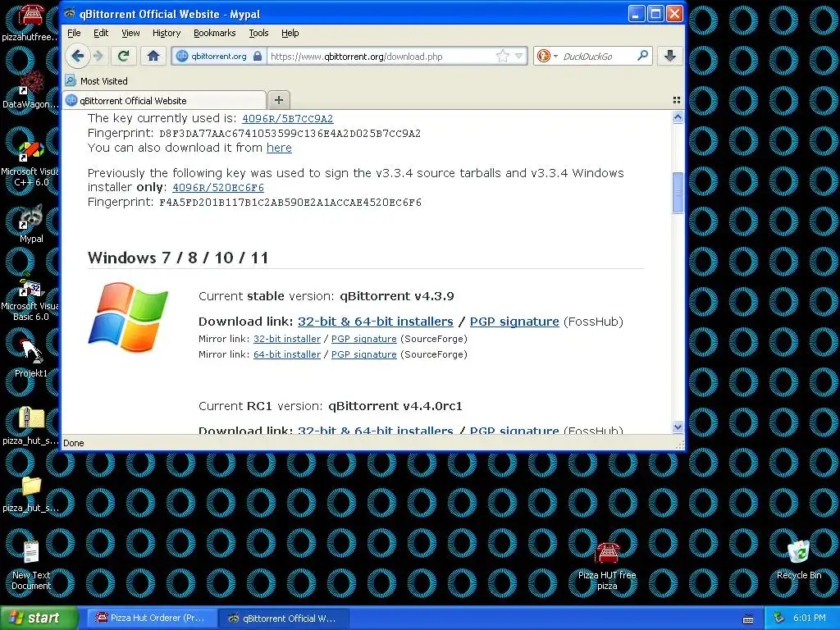Select the Projekt1 desktop icon
Viewport: 840px width, 630px height.
pyautogui.click(x=30, y=358)
